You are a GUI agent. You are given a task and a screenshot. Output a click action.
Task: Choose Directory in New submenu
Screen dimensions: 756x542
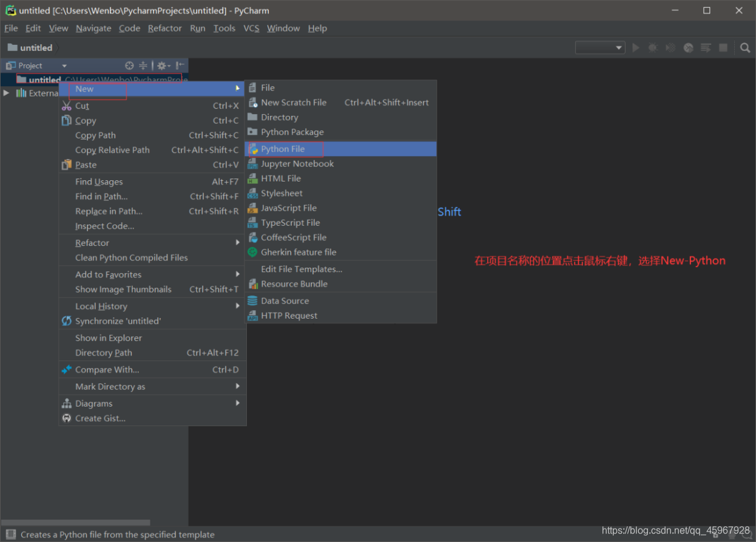[340, 117]
